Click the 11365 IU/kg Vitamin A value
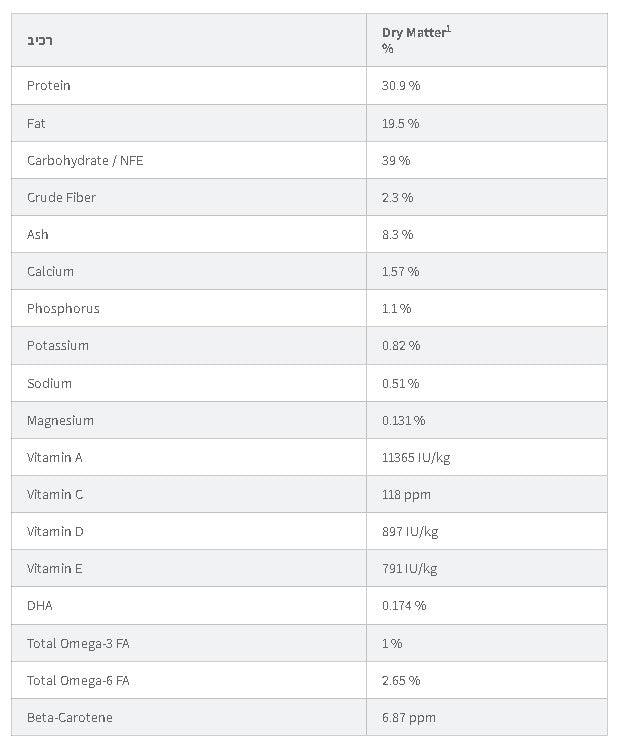The width and height of the screenshot is (619, 749). coord(416,457)
